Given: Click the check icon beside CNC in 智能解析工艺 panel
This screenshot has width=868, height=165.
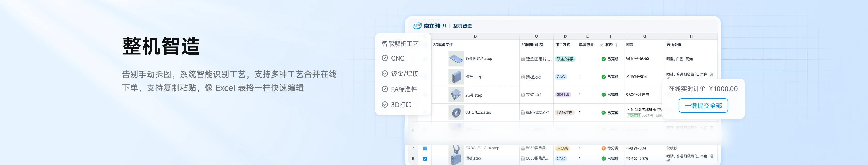Looking at the screenshot, I should click(385, 58).
